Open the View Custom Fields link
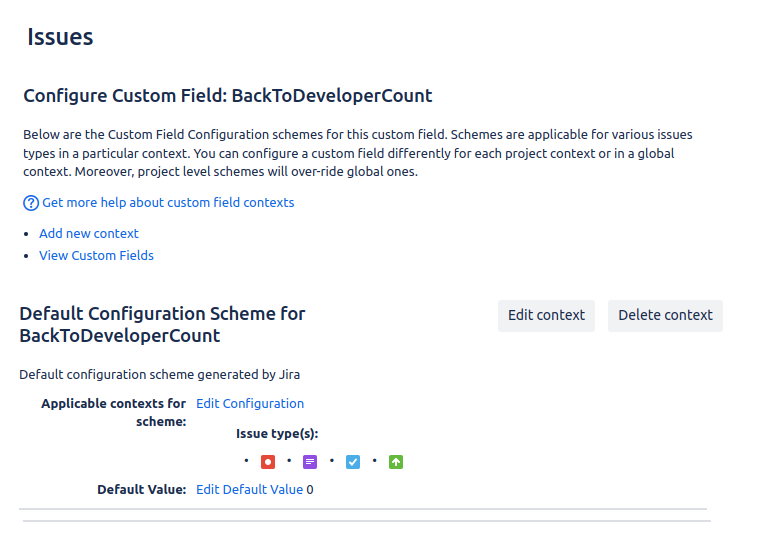 pyautogui.click(x=97, y=255)
